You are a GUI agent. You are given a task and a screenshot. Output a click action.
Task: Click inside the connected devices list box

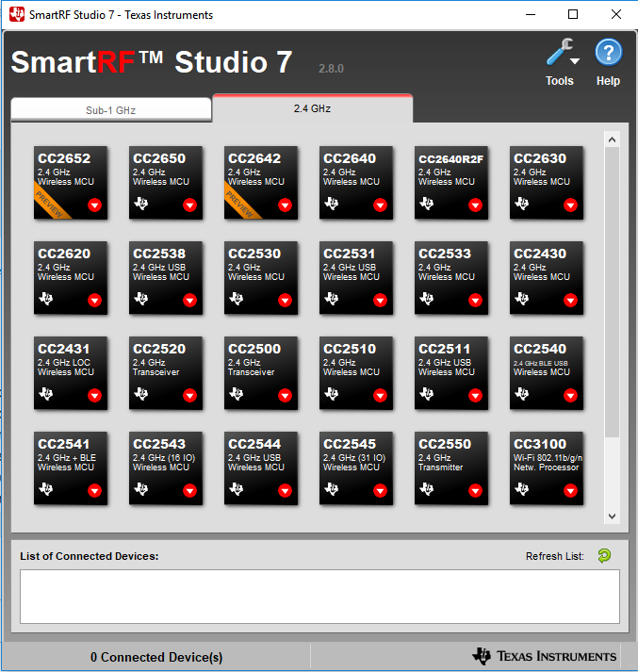point(319,597)
